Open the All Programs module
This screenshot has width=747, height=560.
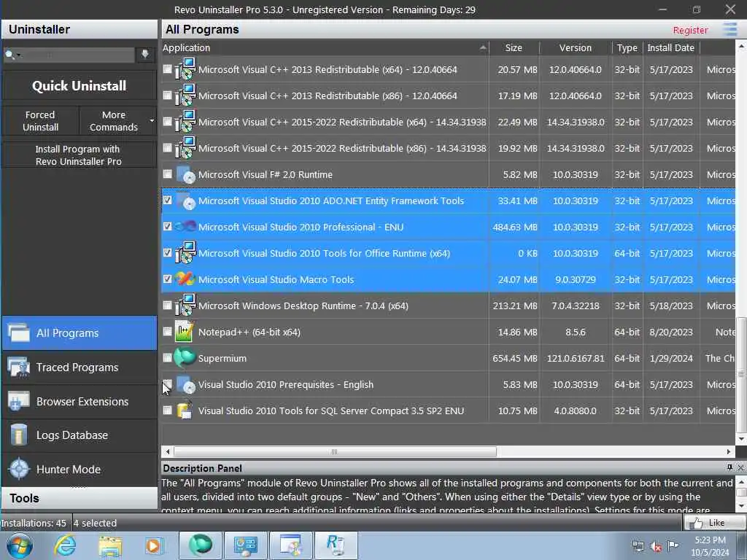(80, 332)
